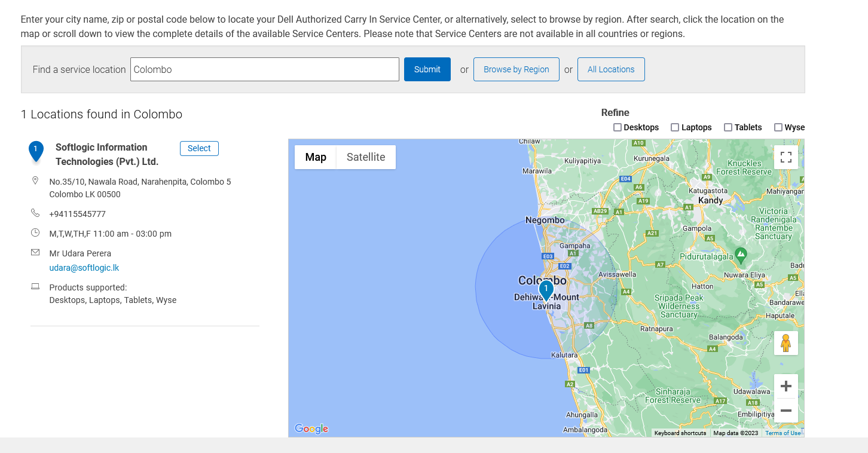Toggle fullscreen map view icon

click(x=786, y=157)
